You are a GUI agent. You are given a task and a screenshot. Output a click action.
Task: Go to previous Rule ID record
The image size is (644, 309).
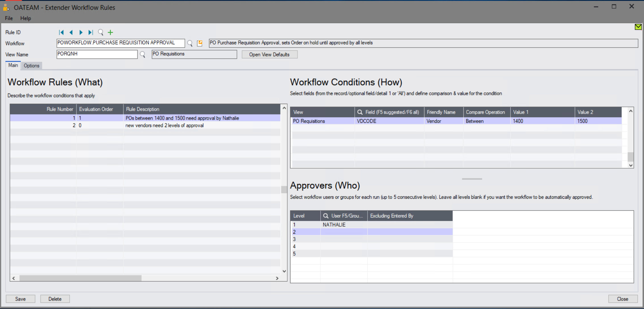point(71,32)
